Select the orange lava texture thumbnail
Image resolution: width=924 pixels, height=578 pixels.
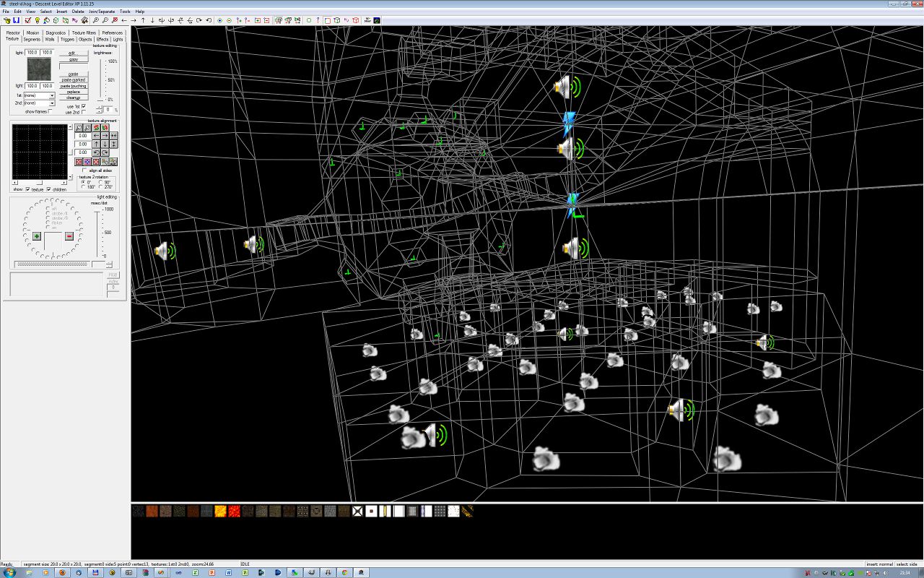[221, 511]
